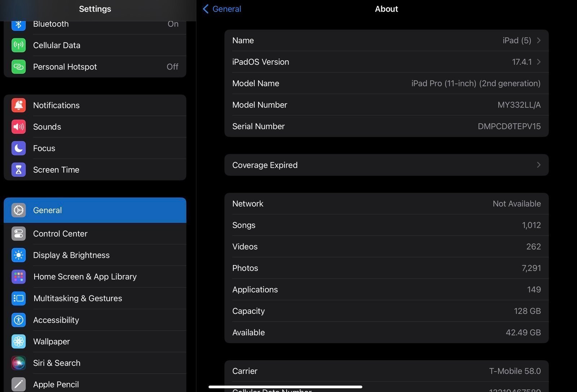Open Accessibility via the person icon
The image size is (577, 392).
click(18, 320)
